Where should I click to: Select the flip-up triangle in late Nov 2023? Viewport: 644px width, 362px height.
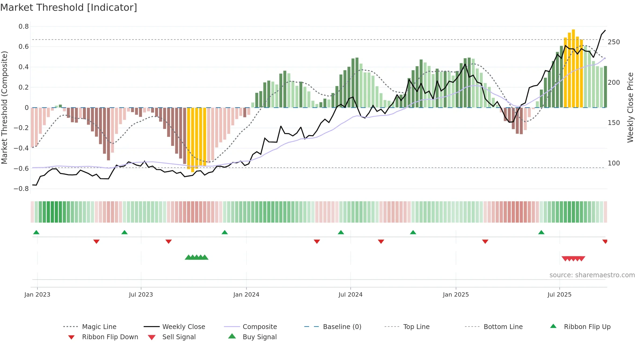point(225,232)
